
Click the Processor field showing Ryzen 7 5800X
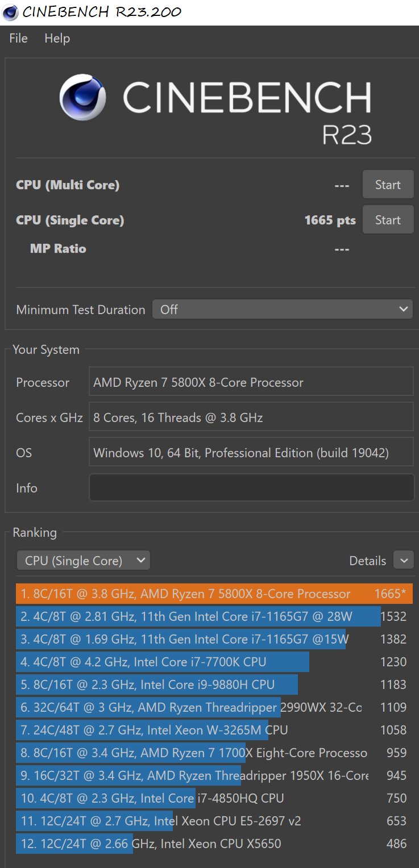[x=251, y=382]
